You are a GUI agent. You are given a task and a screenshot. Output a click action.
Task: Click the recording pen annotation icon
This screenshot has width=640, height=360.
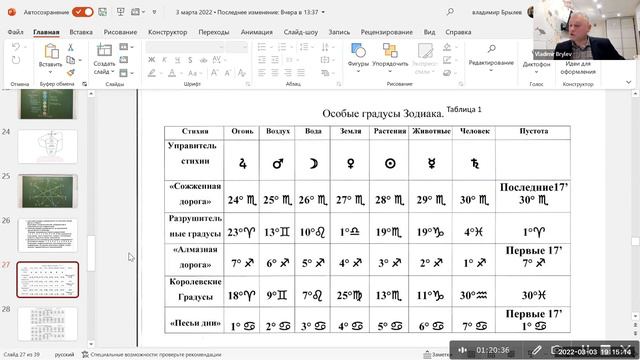pos(536,350)
